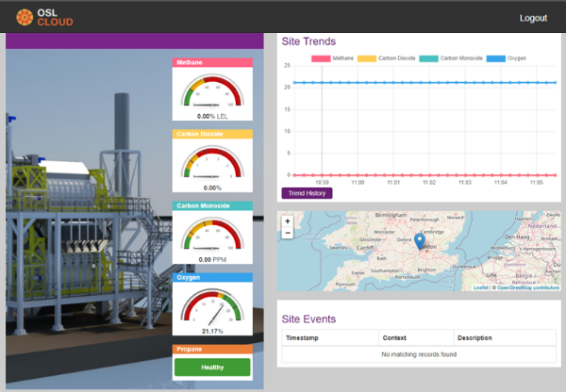Image resolution: width=566 pixels, height=392 pixels.
Task: Click the plant 3D site image
Action: [x=85, y=217]
